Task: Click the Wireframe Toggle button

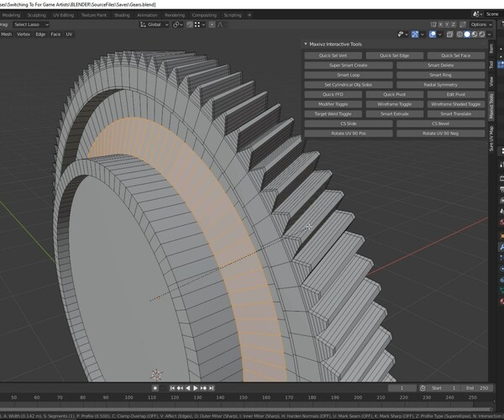Action: 394,104
